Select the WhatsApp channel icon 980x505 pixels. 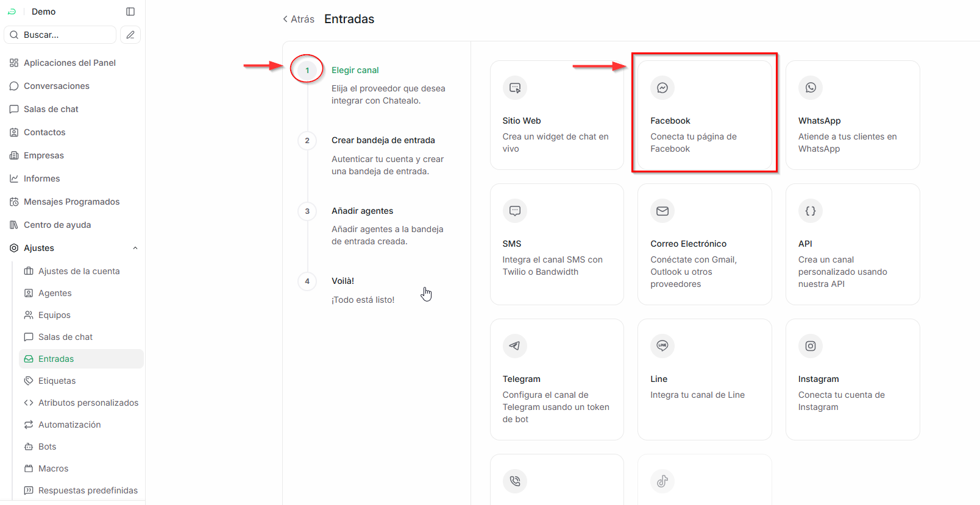tap(810, 88)
